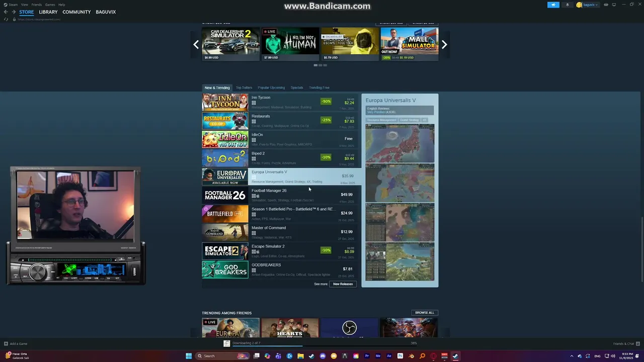Click Europa Universalis V preview title

pyautogui.click(x=390, y=101)
